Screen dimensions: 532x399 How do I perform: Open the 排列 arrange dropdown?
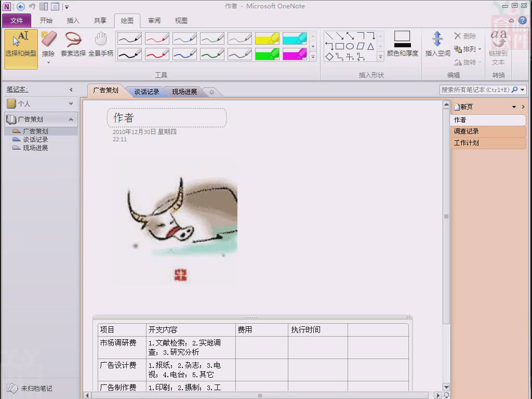click(x=468, y=49)
